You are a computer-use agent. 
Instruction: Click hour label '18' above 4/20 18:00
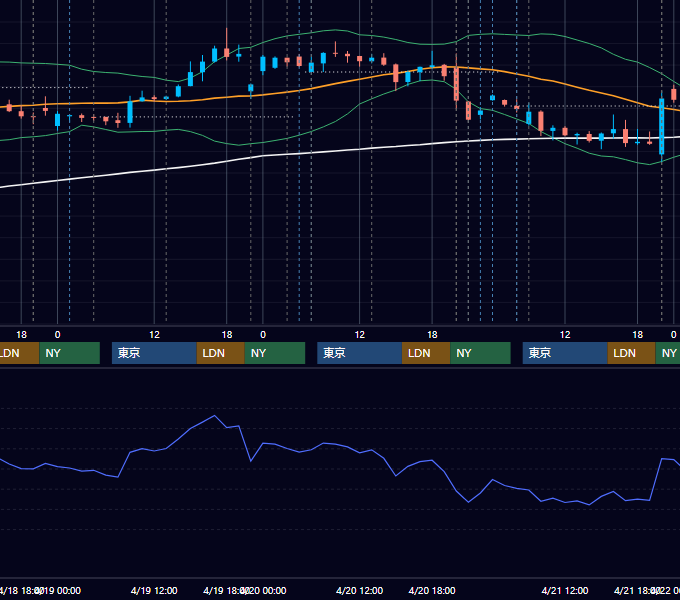(x=432, y=335)
